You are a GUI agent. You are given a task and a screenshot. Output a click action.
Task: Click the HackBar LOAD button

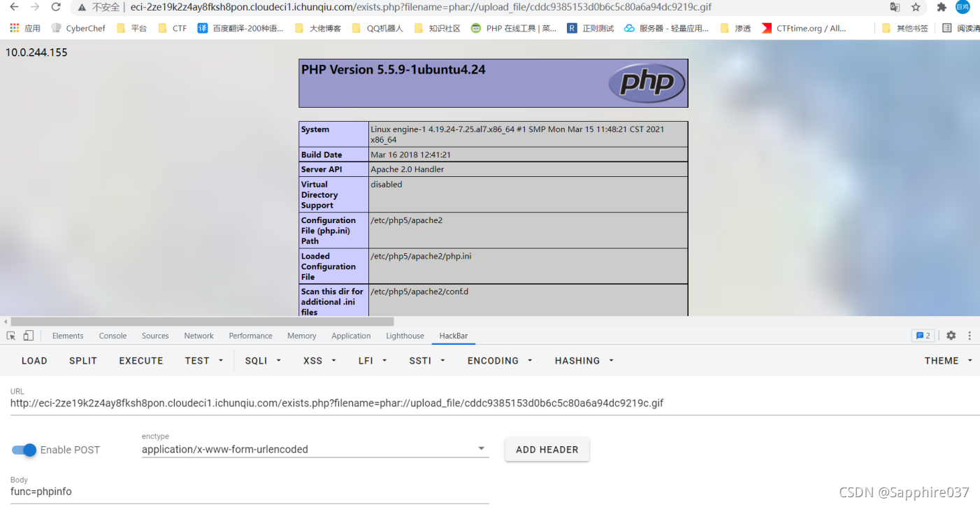34,361
